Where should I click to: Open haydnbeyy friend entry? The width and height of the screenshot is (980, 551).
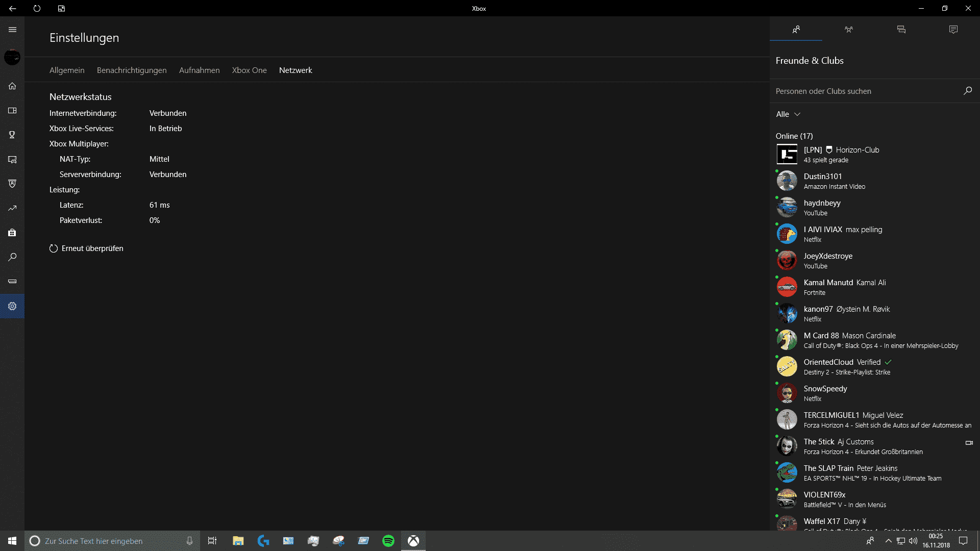click(875, 208)
